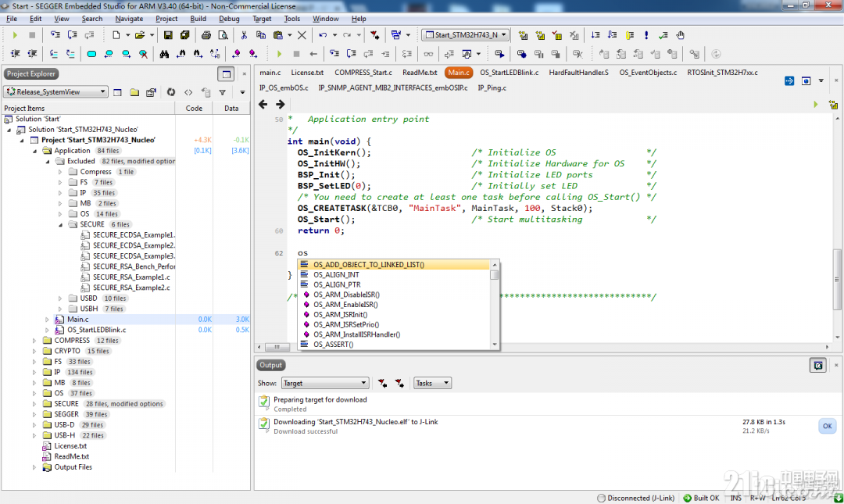Click the Undo arrow icon

click(323, 35)
